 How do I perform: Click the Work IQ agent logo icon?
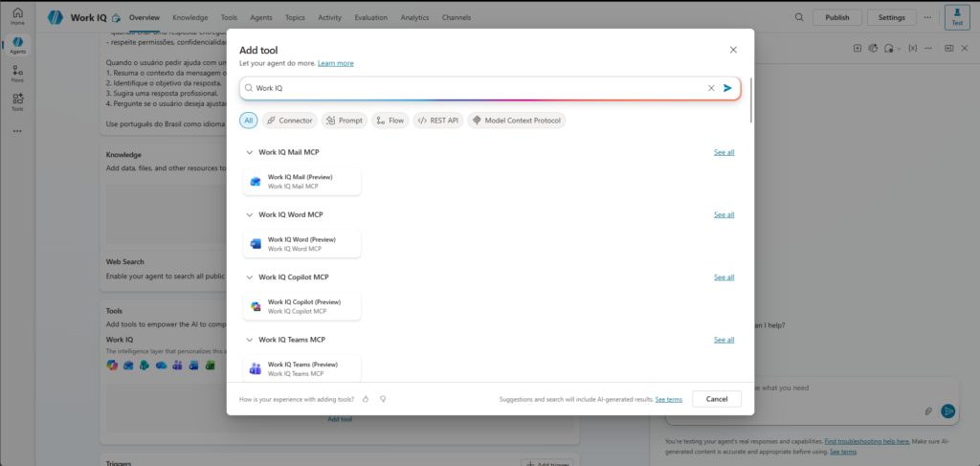click(56, 17)
